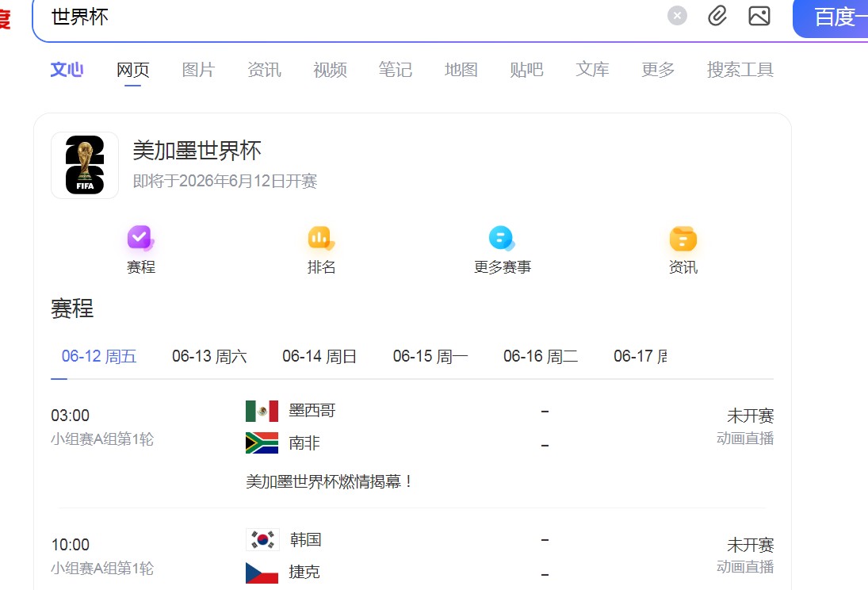The width and height of the screenshot is (868, 590).
Task: Select the 网页 tab
Action: (133, 70)
